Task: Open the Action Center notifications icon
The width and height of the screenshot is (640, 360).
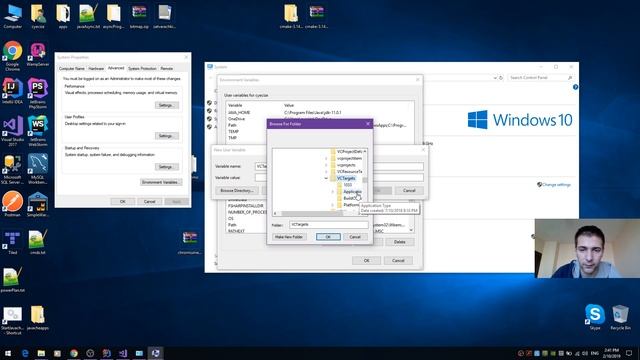Action: 629,353
